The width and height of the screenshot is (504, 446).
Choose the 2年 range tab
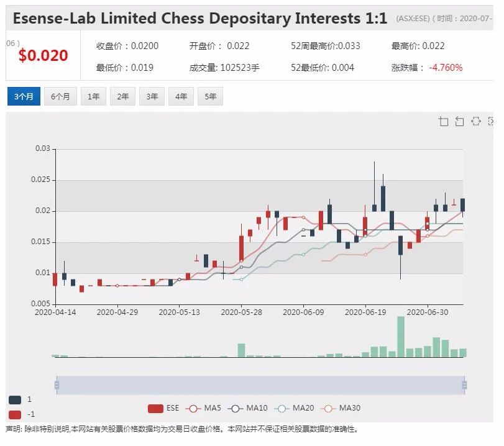(123, 96)
